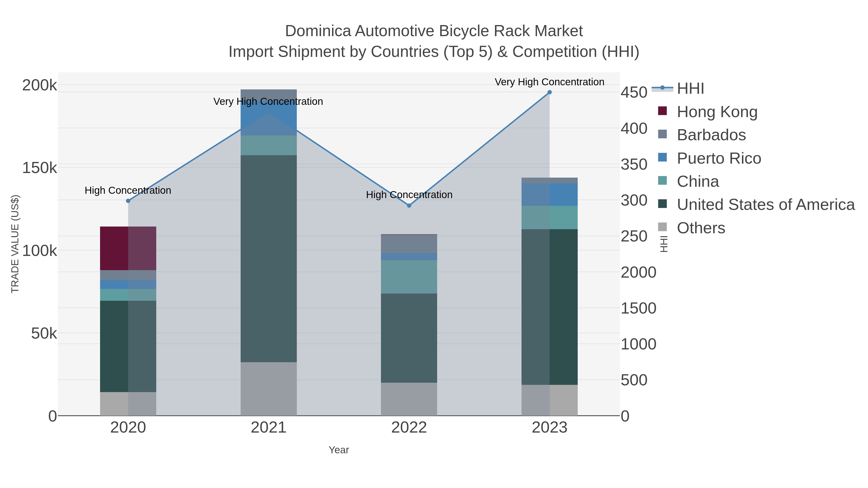
Task: Click the 'High Concentration' annotation above 2022
Action: click(409, 195)
